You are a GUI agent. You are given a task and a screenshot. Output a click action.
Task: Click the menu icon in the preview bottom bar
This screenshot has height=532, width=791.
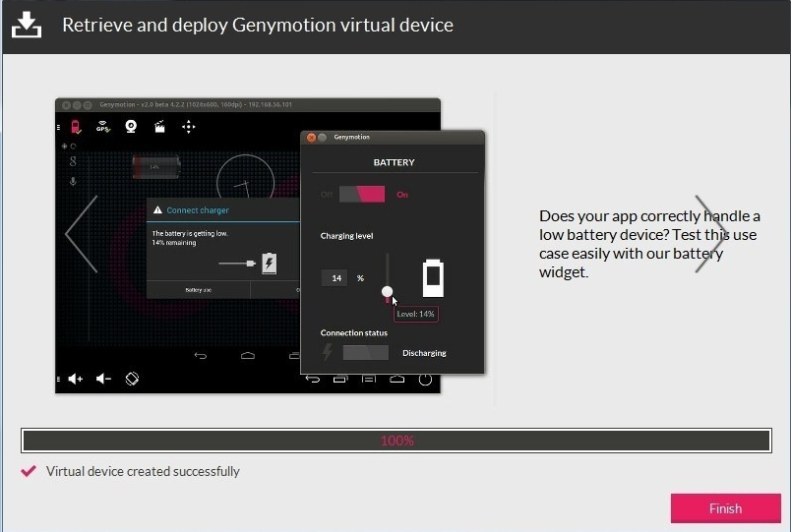(x=369, y=380)
